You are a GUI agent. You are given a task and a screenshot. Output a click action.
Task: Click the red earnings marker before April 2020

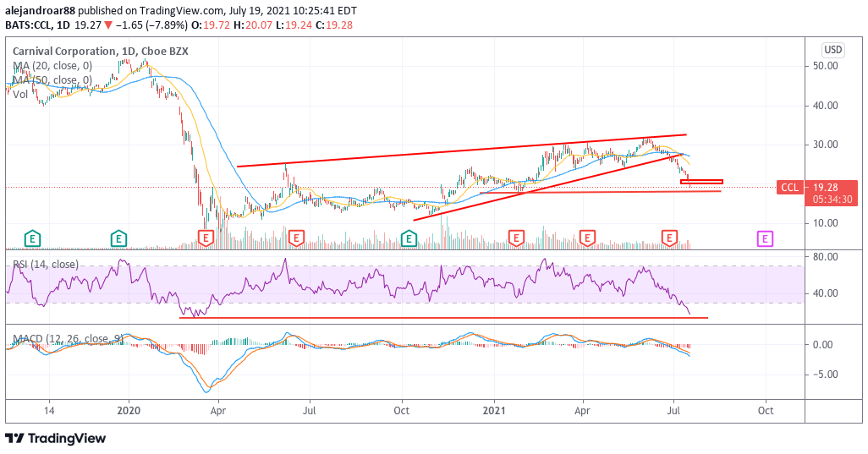[206, 239]
